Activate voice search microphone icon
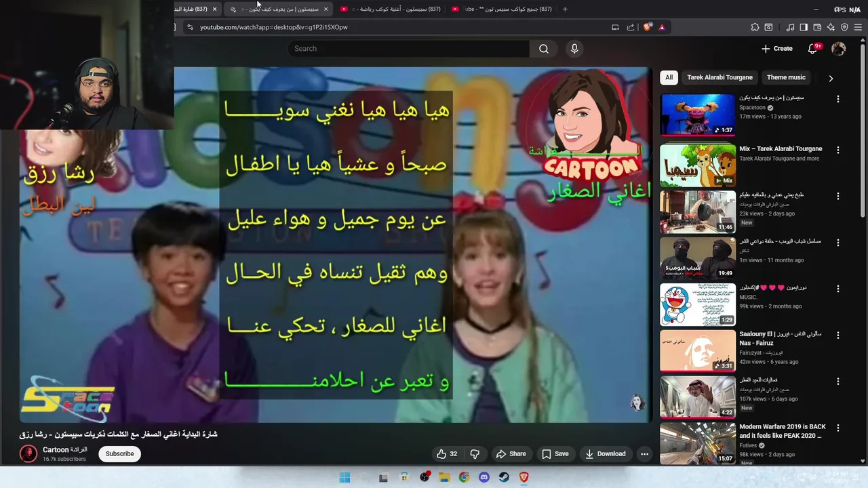 click(574, 49)
